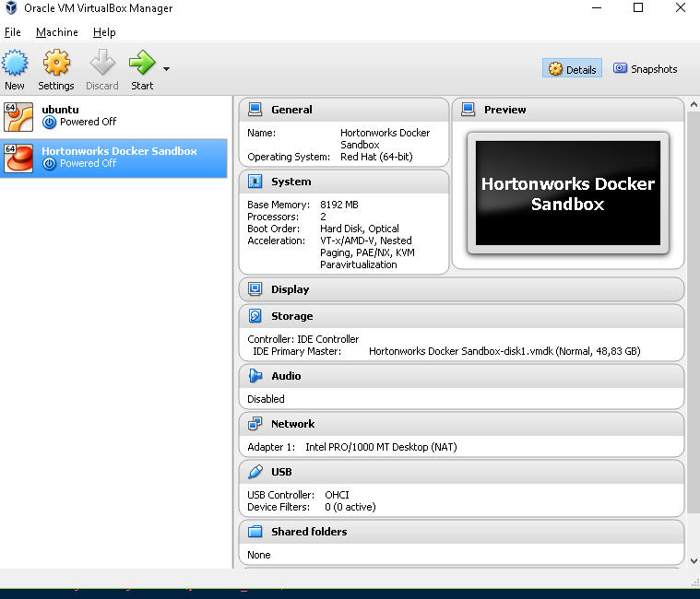Click the New virtual machine icon
The height and width of the screenshot is (599, 700).
point(15,63)
